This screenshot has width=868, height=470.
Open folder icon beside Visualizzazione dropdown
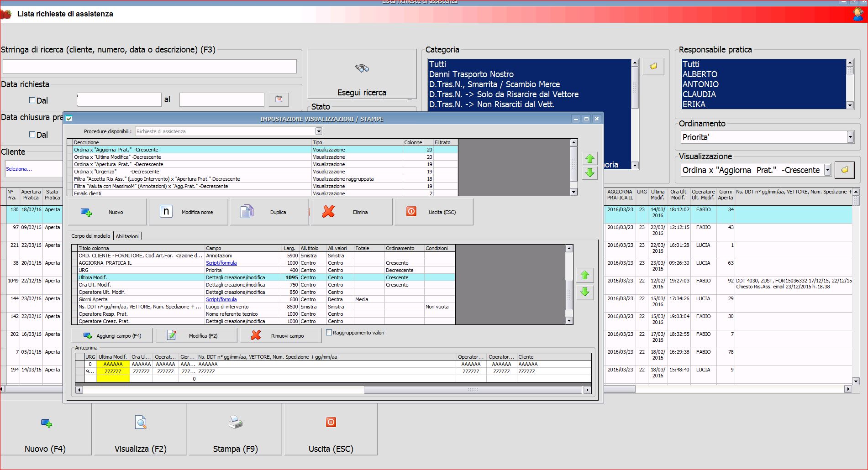(x=844, y=170)
